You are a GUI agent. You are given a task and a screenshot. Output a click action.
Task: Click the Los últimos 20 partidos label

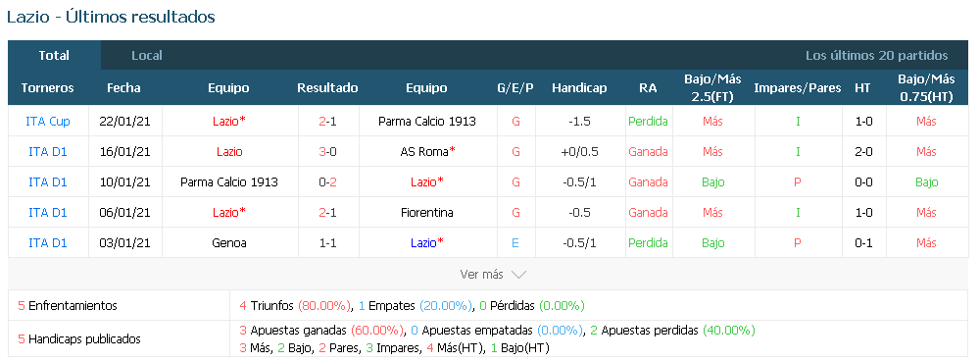pos(877,56)
